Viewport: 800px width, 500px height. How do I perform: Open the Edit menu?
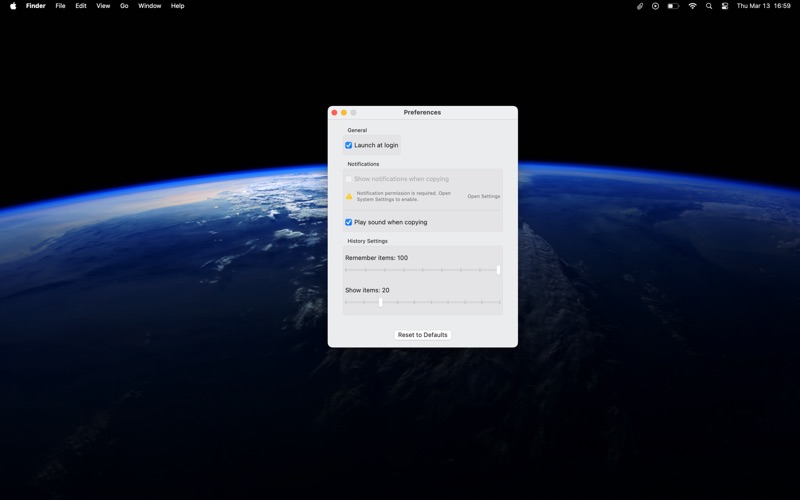(x=81, y=6)
